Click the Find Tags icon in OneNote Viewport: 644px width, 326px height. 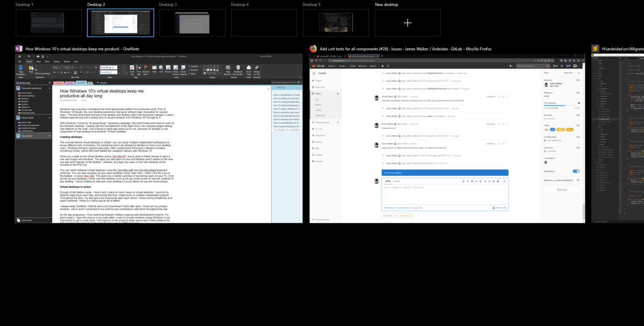tap(139, 70)
